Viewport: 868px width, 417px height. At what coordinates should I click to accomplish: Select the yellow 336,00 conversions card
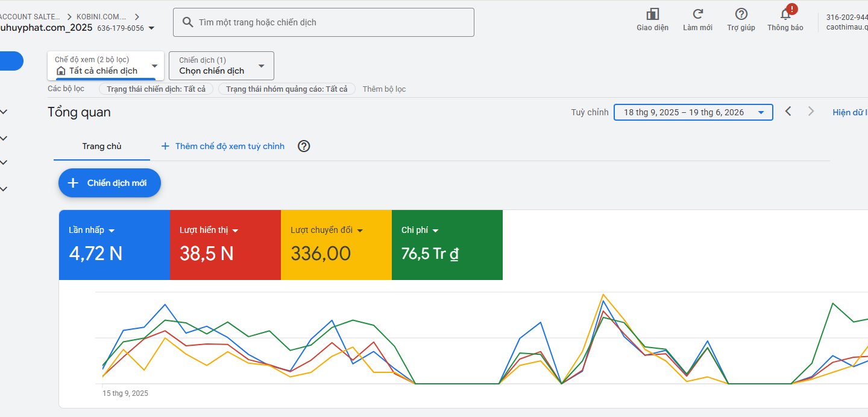[336, 245]
